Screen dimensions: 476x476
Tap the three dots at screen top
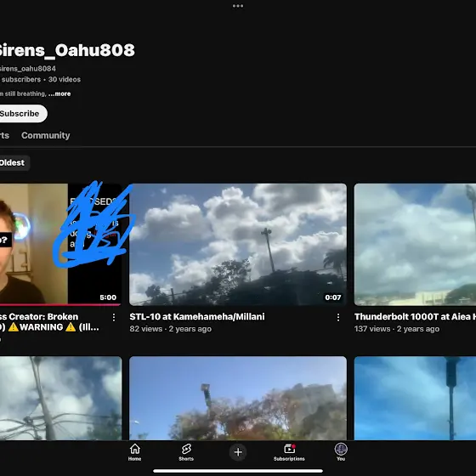pos(238,6)
